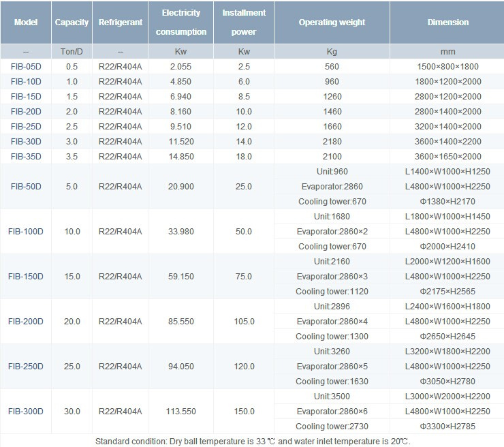The image size is (504, 447).
Task: Click weight cell 'Cooling tower:2730'
Action: (x=332, y=427)
